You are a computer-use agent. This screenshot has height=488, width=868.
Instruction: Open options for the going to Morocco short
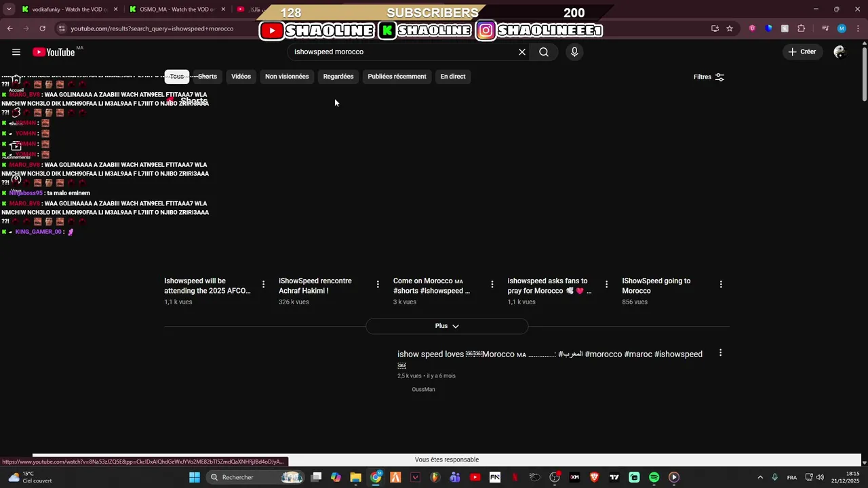pos(721,285)
